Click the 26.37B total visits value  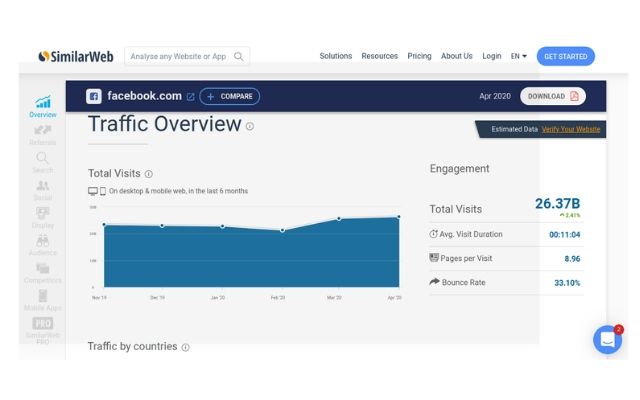click(x=557, y=203)
